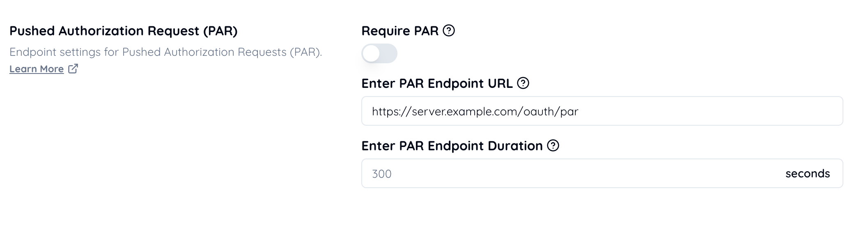Focus the PAR Endpoint URL input field

click(602, 111)
